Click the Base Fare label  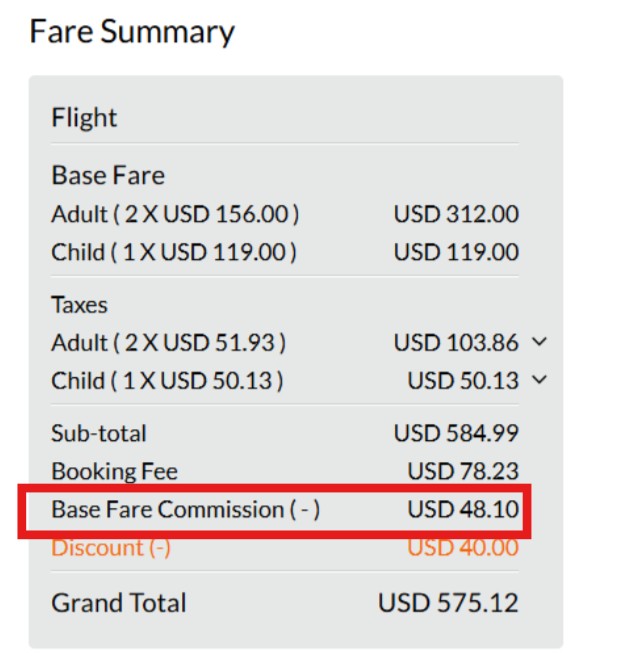[108, 176]
